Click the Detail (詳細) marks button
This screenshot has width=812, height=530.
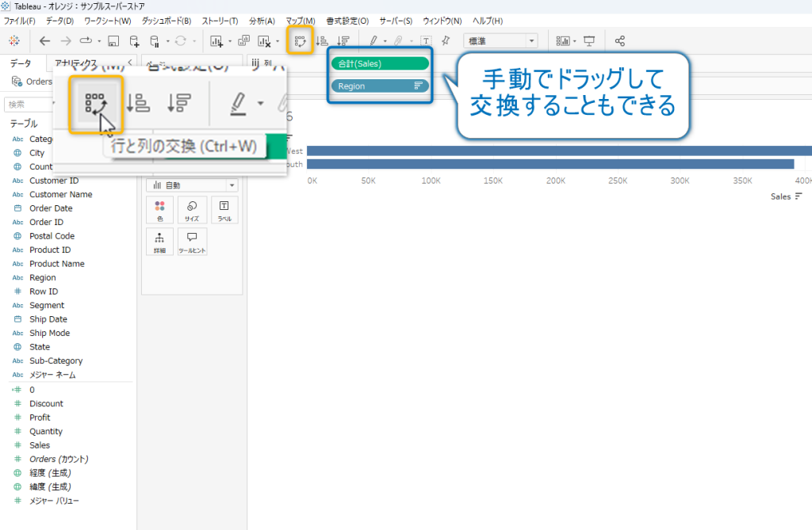159,241
